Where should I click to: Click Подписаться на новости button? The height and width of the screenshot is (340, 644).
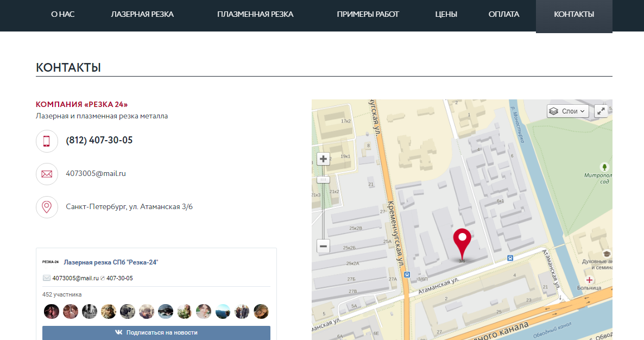tap(156, 332)
